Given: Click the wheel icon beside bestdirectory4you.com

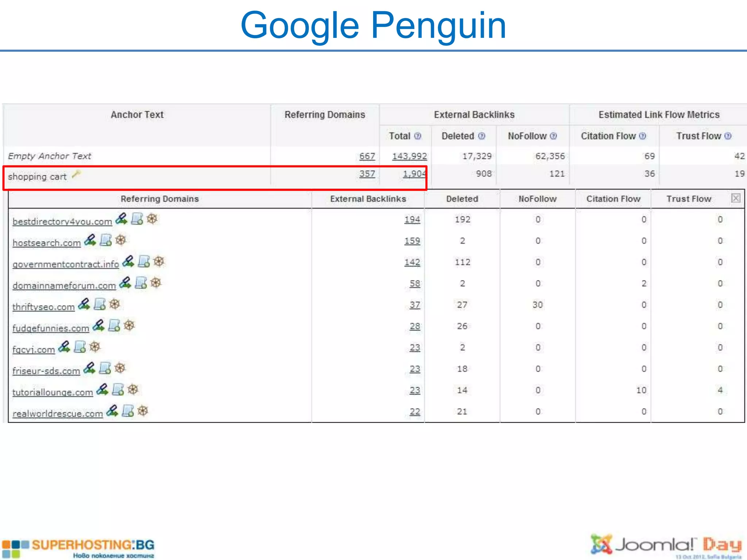Looking at the screenshot, I should coord(152,219).
